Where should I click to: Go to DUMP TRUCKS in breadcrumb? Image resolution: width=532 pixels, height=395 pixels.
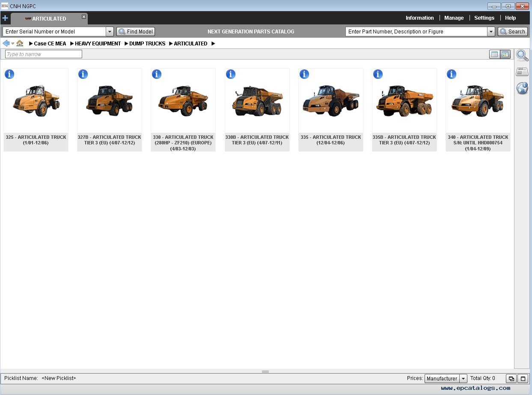[x=147, y=44]
